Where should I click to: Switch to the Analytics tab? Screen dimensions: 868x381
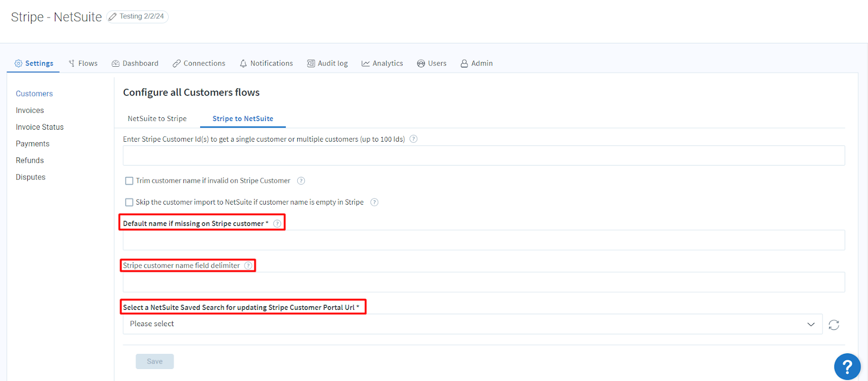(x=382, y=63)
